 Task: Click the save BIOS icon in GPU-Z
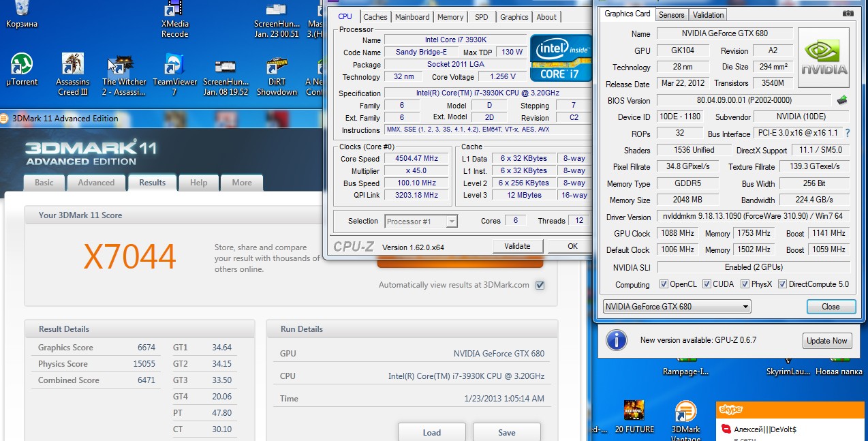click(x=843, y=100)
